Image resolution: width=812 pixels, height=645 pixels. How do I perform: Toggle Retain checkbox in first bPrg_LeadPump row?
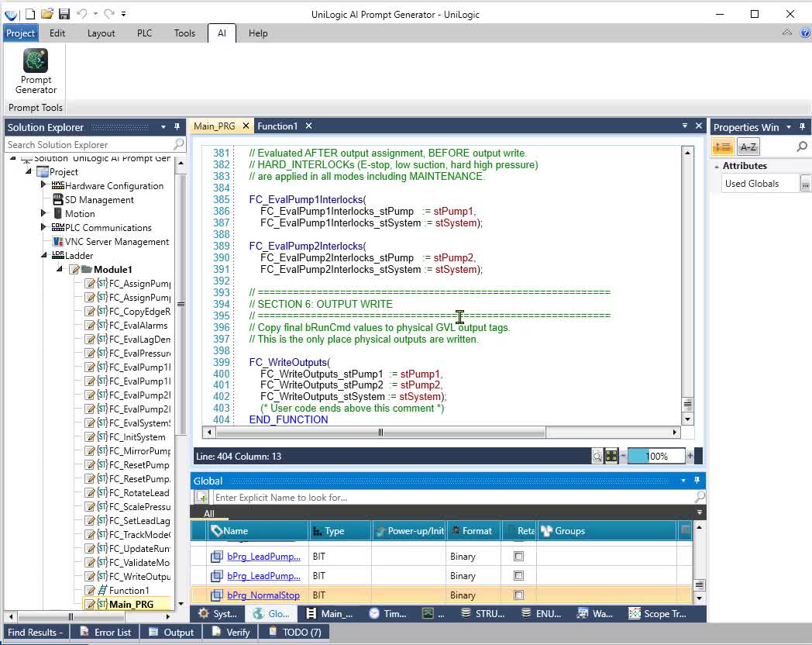tap(518, 556)
